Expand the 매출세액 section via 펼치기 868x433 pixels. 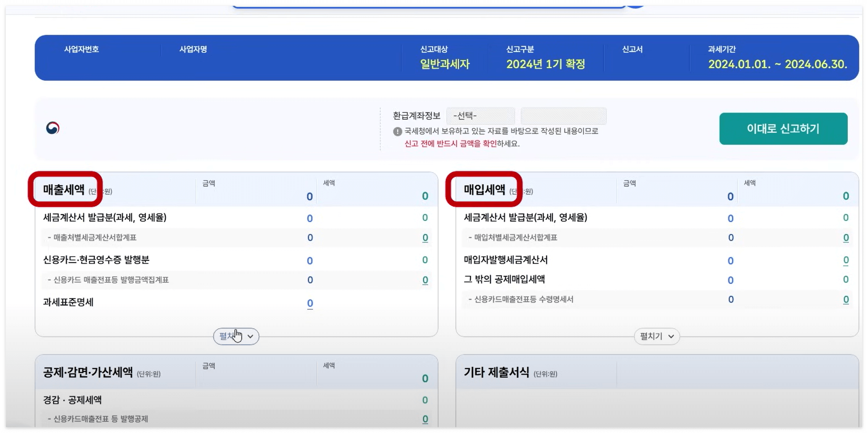(x=236, y=336)
